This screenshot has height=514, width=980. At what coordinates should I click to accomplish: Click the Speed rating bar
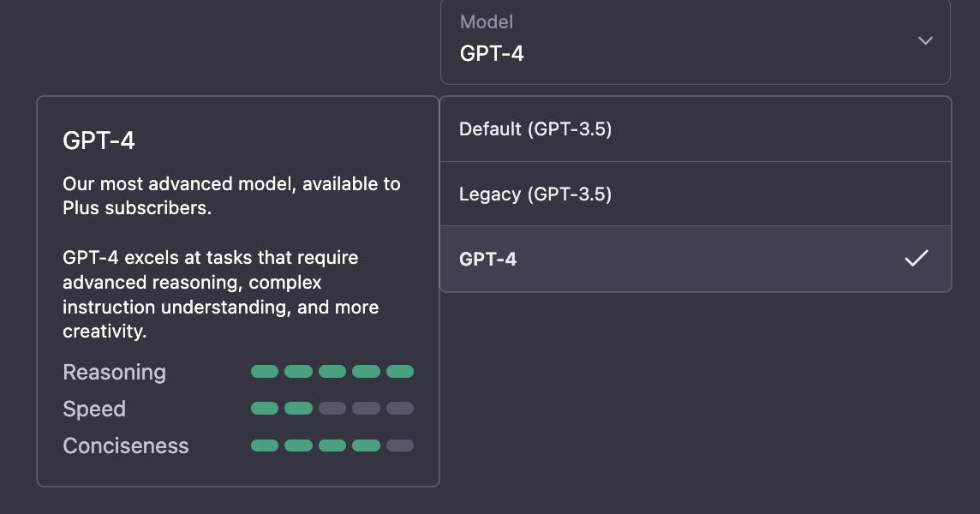332,409
